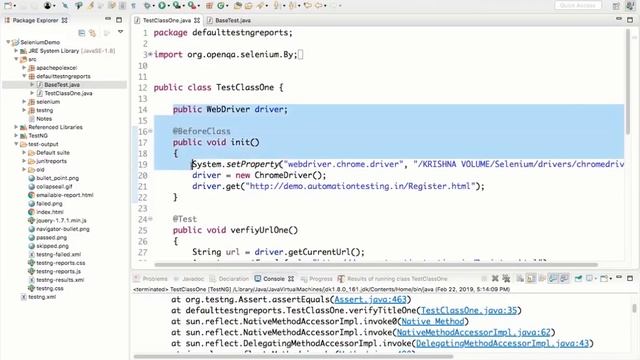
Task: Expand the JRE System Library node
Action: click(x=16, y=51)
